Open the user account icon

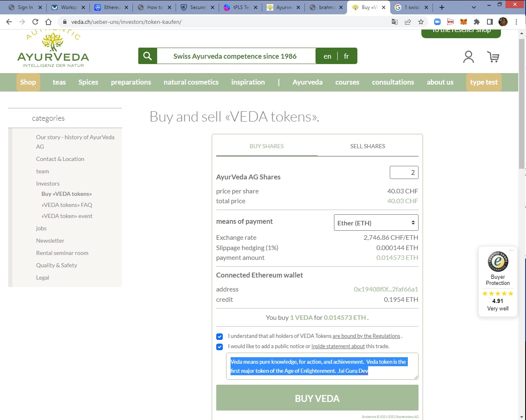pos(469,57)
